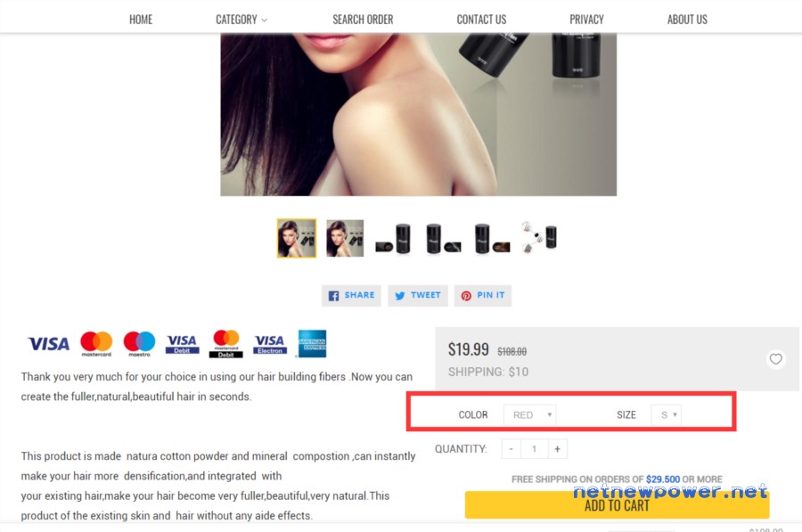Image resolution: width=802 pixels, height=532 pixels.
Task: Increase quantity with plus button
Action: coord(557,449)
